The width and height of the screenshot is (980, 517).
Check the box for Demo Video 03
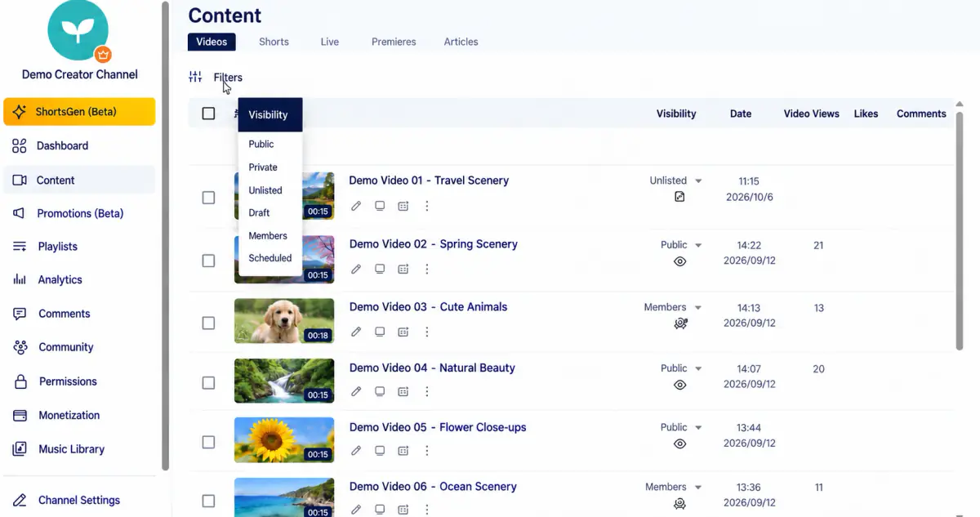click(x=208, y=323)
